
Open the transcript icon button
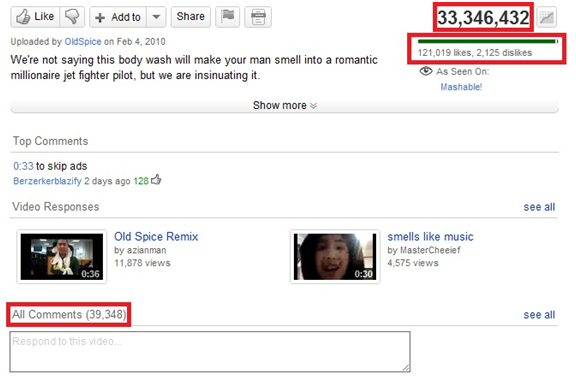tap(258, 17)
